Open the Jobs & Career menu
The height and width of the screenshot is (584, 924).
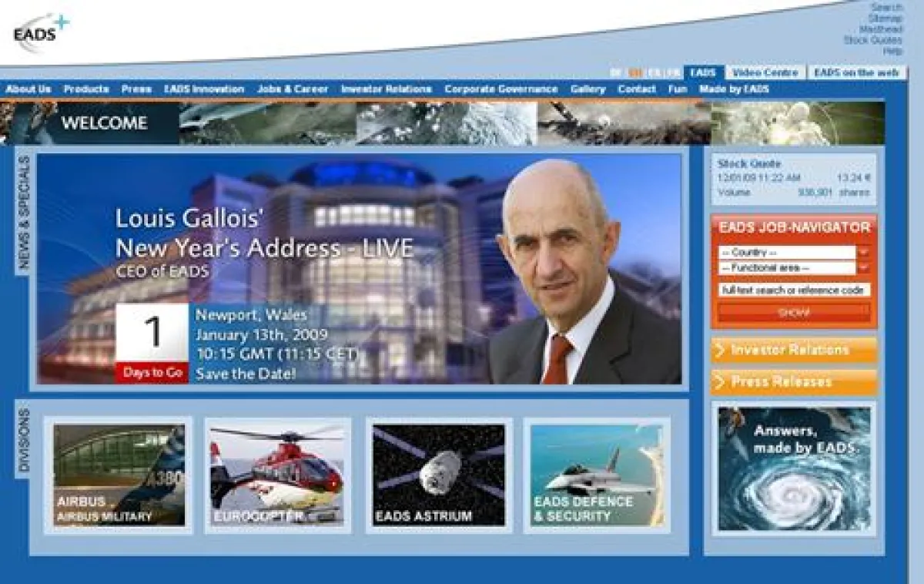293,89
